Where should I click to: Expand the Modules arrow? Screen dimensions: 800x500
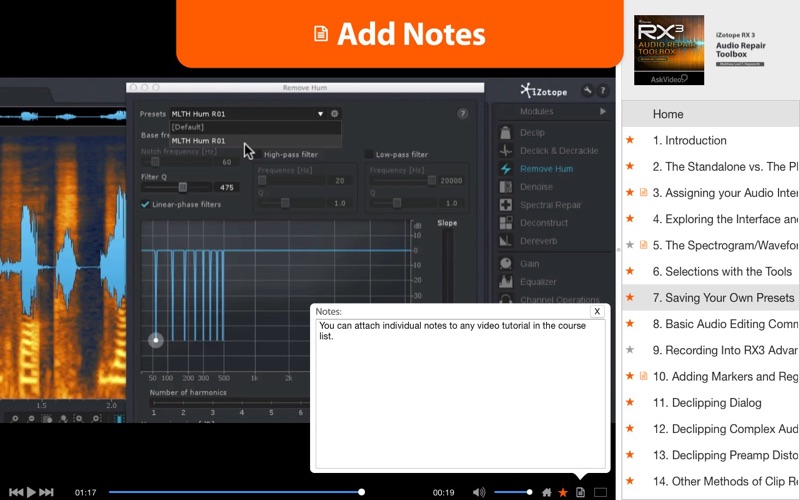[603, 111]
